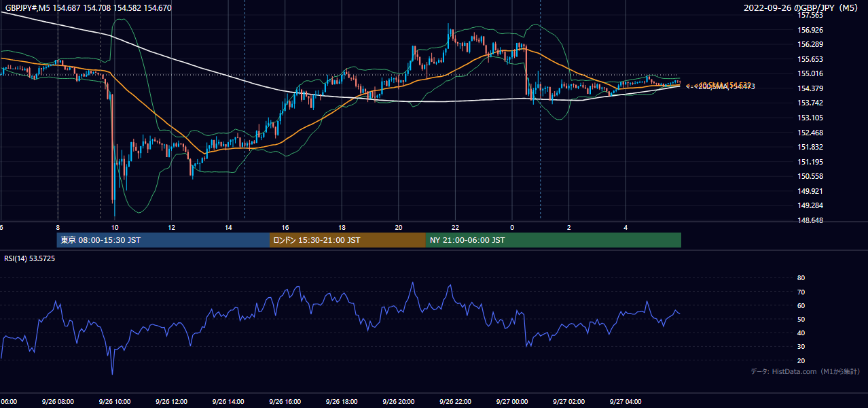Click the chart title 2022-09-26 のGBP/JPY（M5）

click(x=802, y=8)
